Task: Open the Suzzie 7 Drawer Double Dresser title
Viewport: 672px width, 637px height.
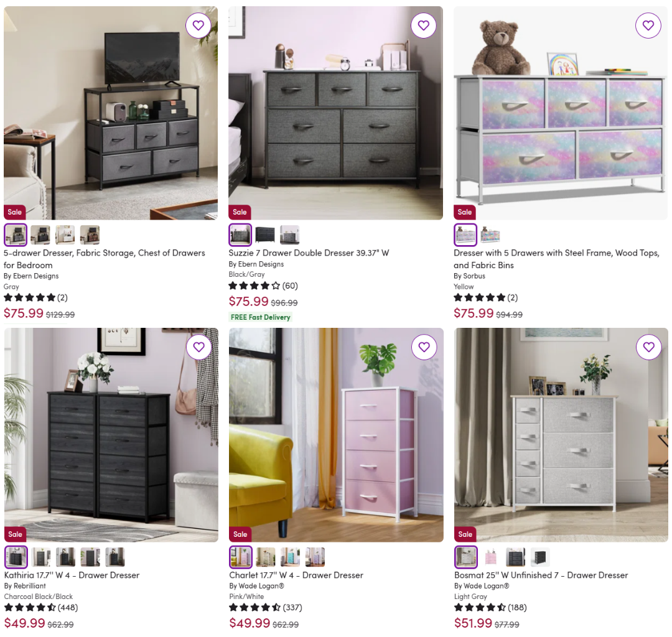Action: (x=309, y=253)
